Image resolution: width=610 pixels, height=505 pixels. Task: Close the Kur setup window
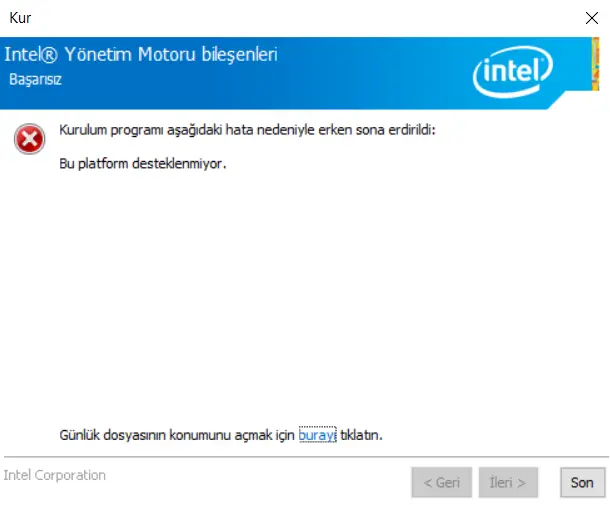click(592, 18)
